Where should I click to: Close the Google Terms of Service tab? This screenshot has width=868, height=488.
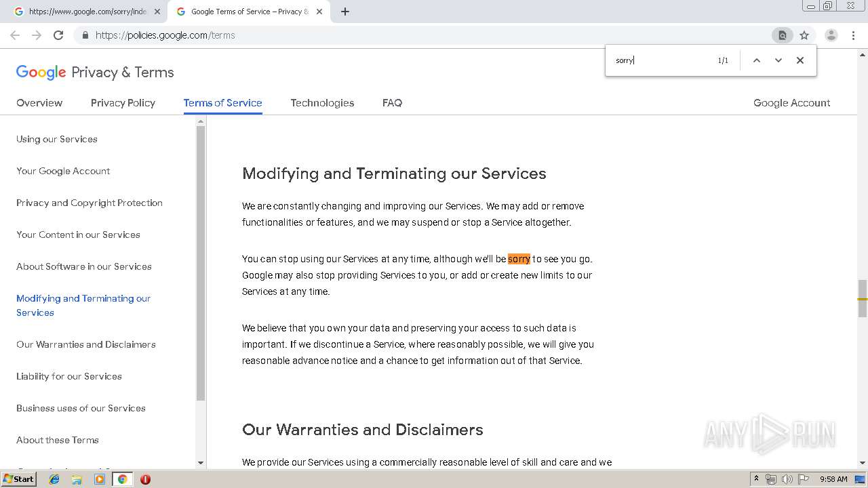(319, 12)
